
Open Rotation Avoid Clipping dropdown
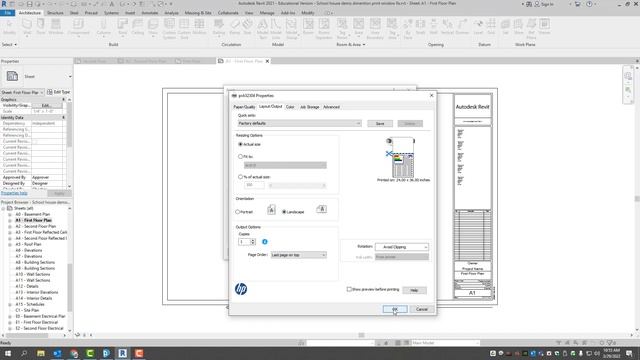pos(402,247)
